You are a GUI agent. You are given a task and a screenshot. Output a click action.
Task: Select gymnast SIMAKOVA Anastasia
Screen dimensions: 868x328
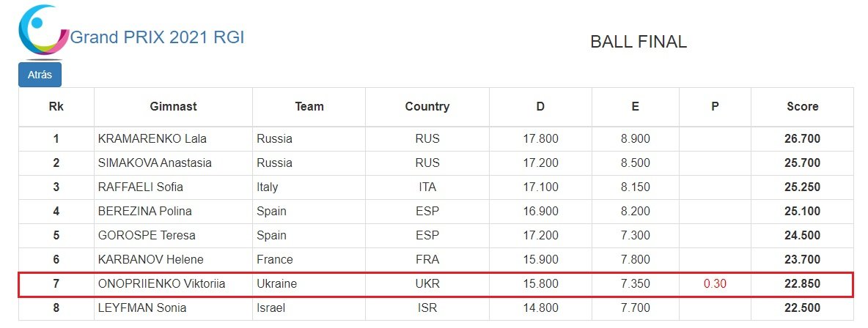tap(155, 163)
